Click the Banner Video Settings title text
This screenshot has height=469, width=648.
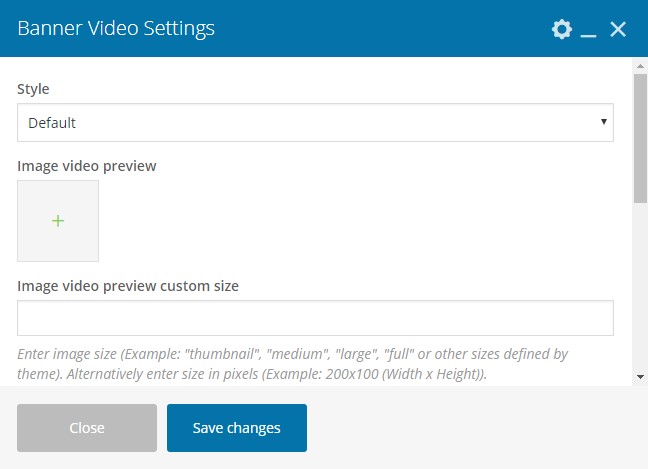tap(116, 29)
